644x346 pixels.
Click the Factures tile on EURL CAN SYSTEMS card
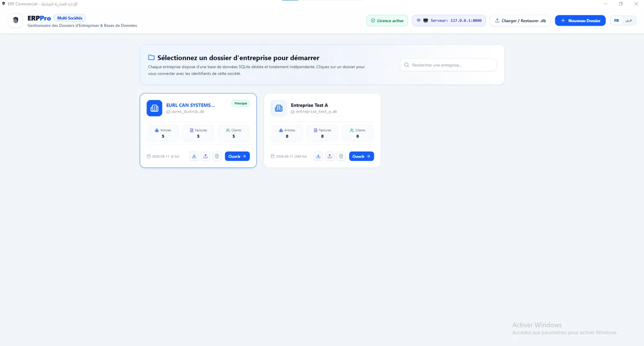[198, 133]
